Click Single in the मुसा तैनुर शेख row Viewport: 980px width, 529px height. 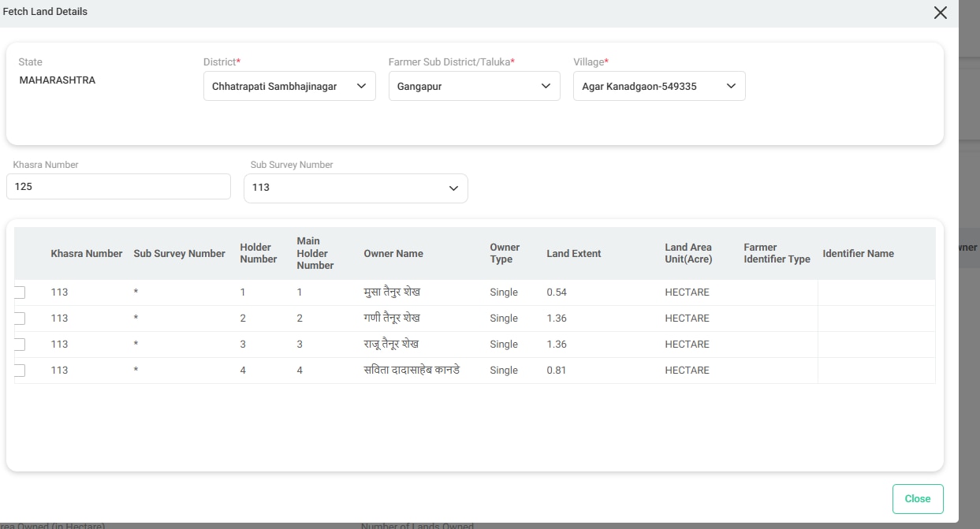coord(504,292)
